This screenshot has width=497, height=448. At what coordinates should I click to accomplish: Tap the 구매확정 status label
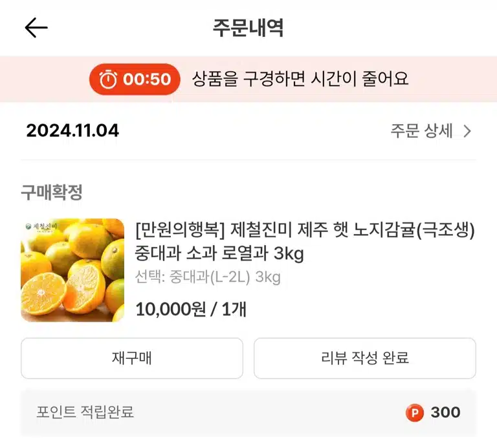(52, 192)
